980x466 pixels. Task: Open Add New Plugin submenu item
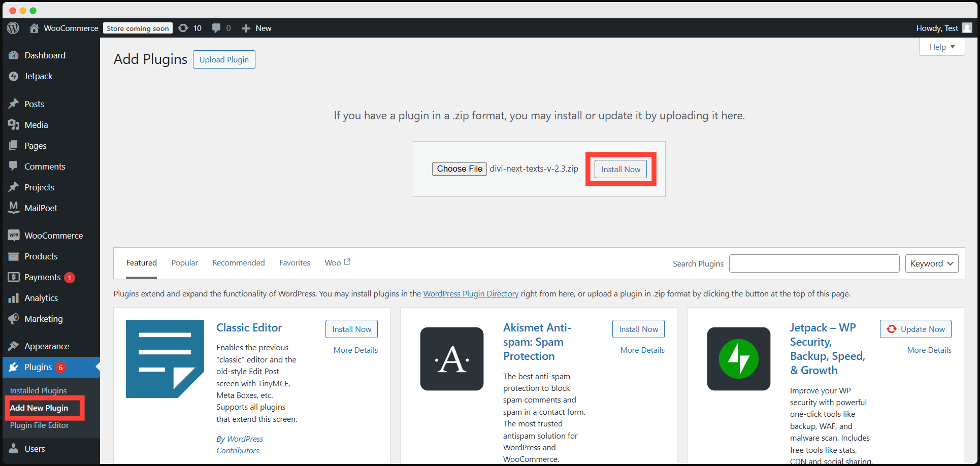pos(39,408)
